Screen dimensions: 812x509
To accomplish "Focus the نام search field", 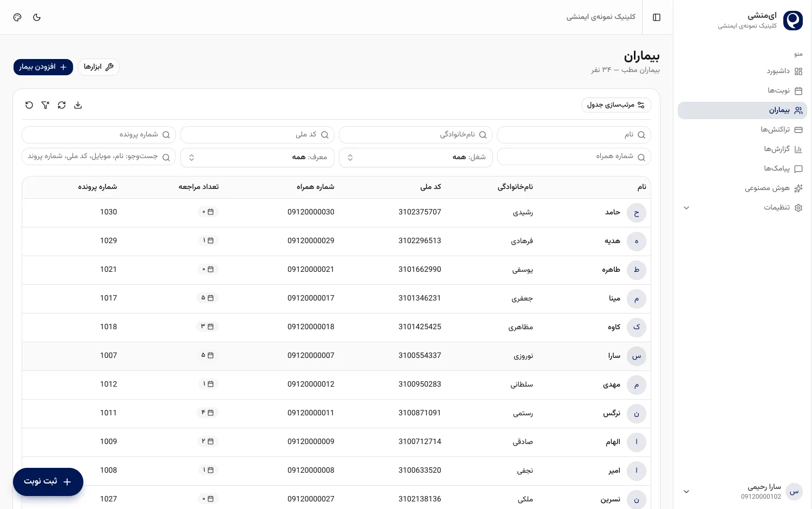I will [574, 135].
